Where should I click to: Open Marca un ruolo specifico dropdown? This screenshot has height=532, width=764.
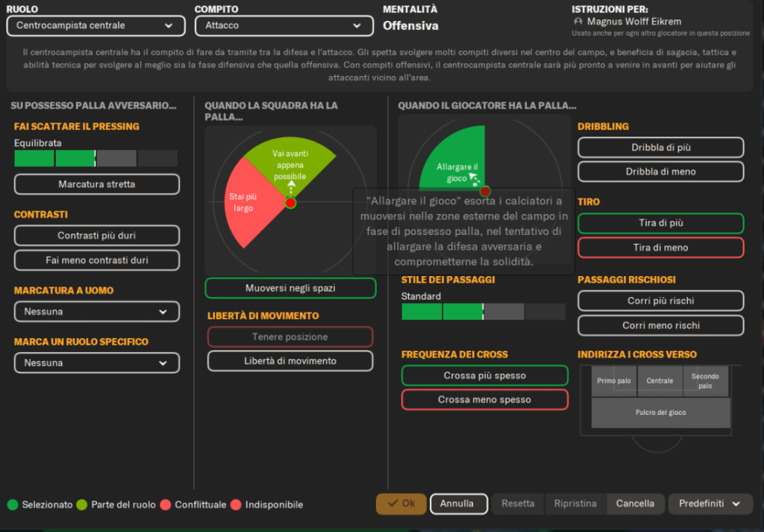96,363
